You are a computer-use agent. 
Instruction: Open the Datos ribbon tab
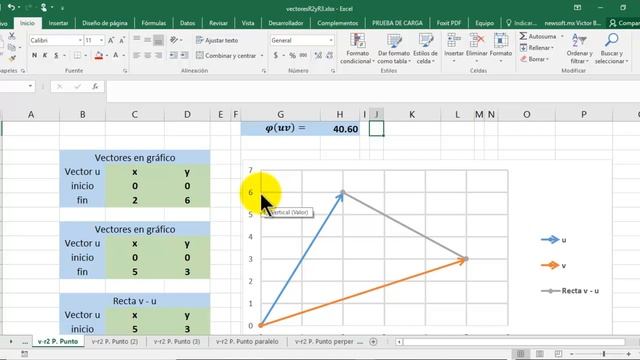click(x=187, y=23)
